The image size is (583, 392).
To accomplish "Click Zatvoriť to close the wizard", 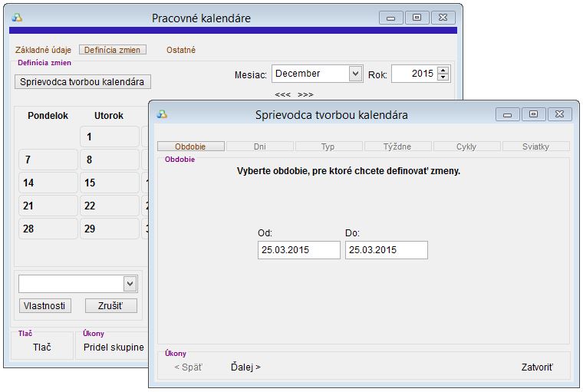I will [537, 367].
